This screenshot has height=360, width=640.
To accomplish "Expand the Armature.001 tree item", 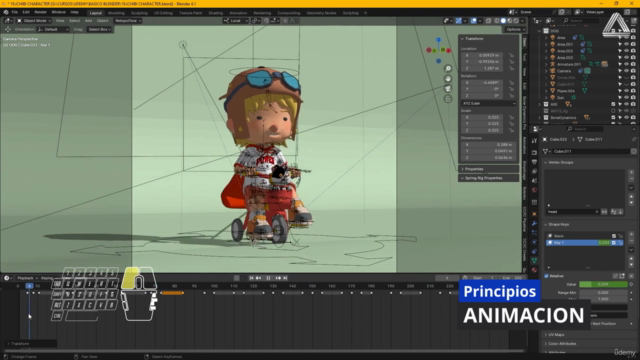I will pos(546,64).
